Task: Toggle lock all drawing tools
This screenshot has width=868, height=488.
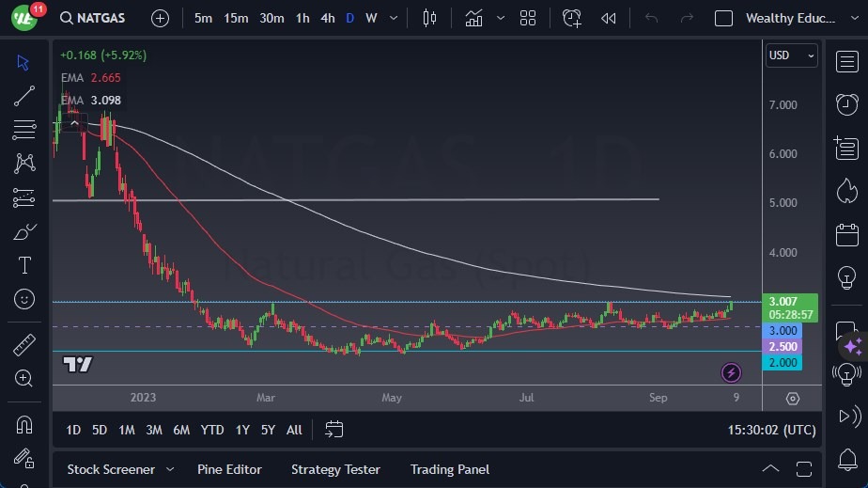Action: (23, 458)
